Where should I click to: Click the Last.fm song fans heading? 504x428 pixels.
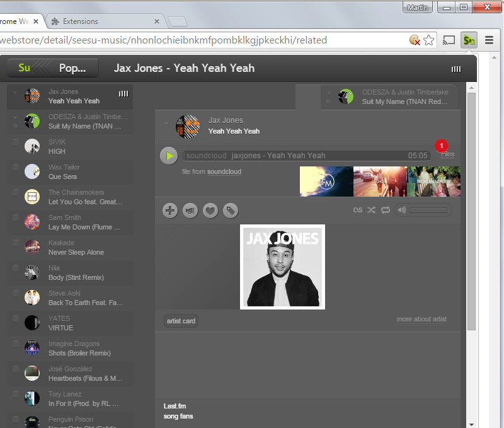[178, 411]
